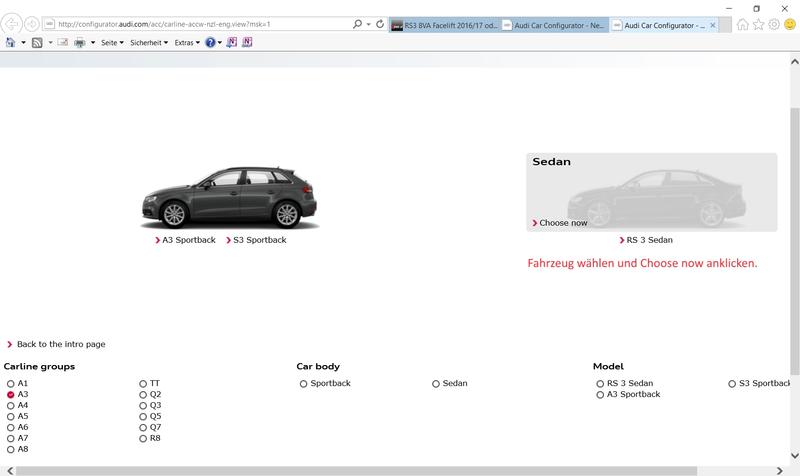Open the Extras dropdown menu
Viewport: 800px width, 476px height.
point(187,43)
